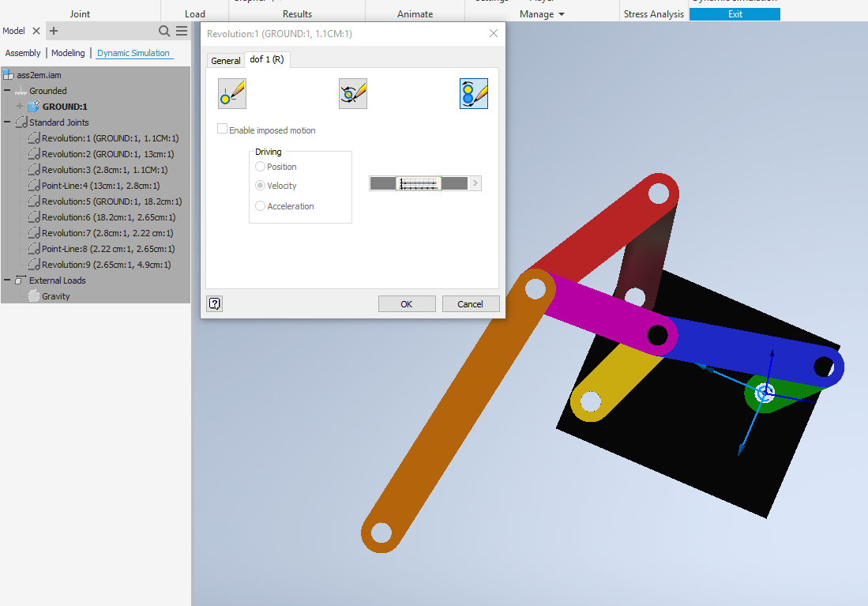Open the Stress Analysis panel
The width and height of the screenshot is (868, 606).
654,14
